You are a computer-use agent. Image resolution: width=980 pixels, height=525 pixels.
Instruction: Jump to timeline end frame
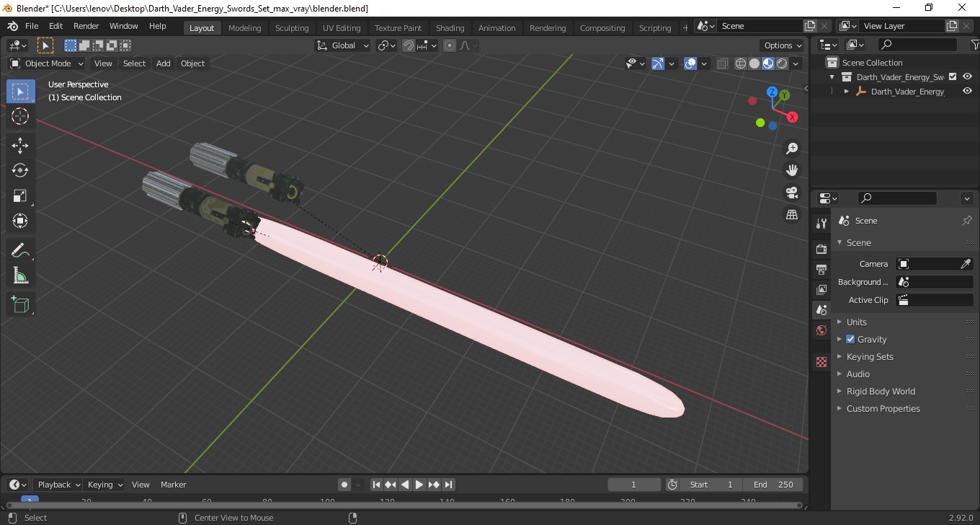pyautogui.click(x=448, y=485)
